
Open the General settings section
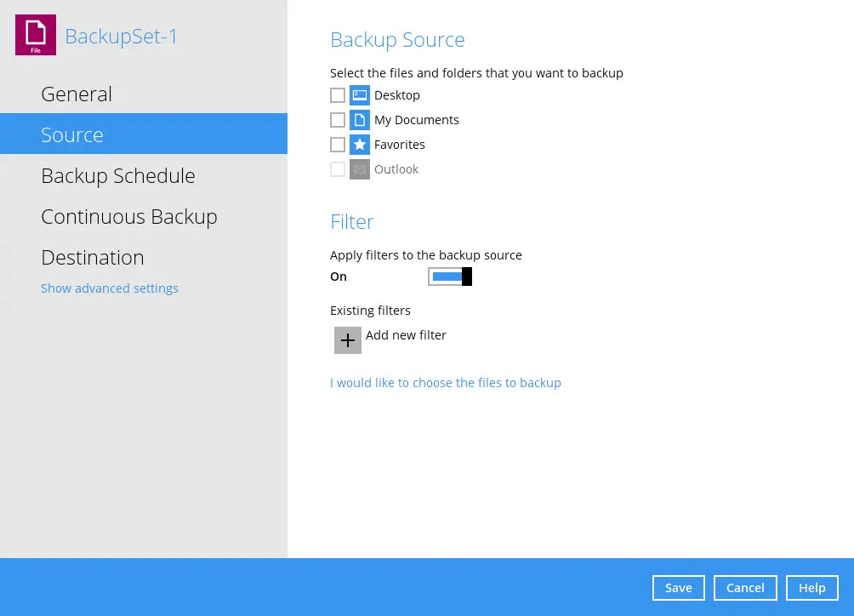click(77, 94)
